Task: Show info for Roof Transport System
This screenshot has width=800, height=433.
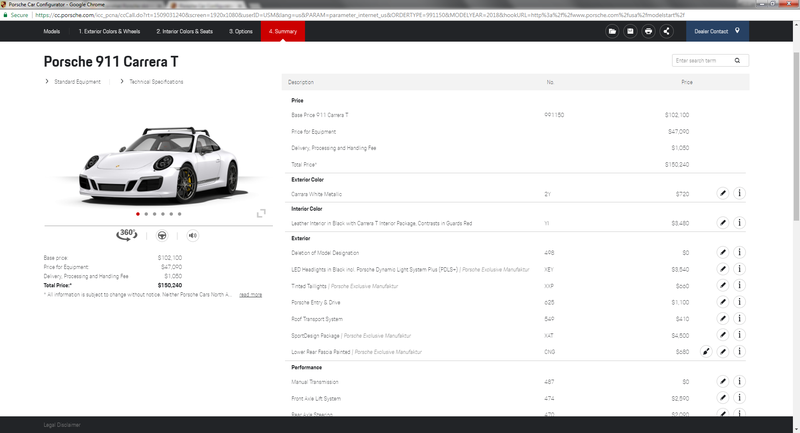Action: [739, 319]
